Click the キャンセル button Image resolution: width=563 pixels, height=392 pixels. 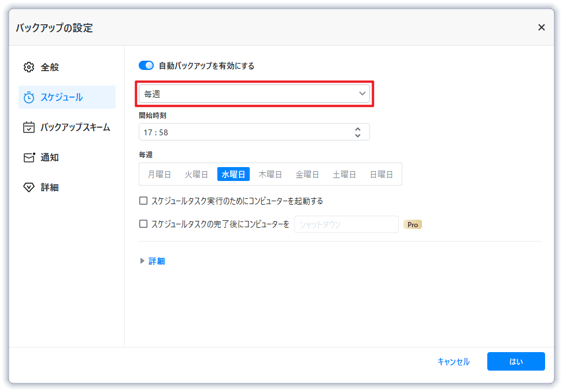pyautogui.click(x=453, y=361)
